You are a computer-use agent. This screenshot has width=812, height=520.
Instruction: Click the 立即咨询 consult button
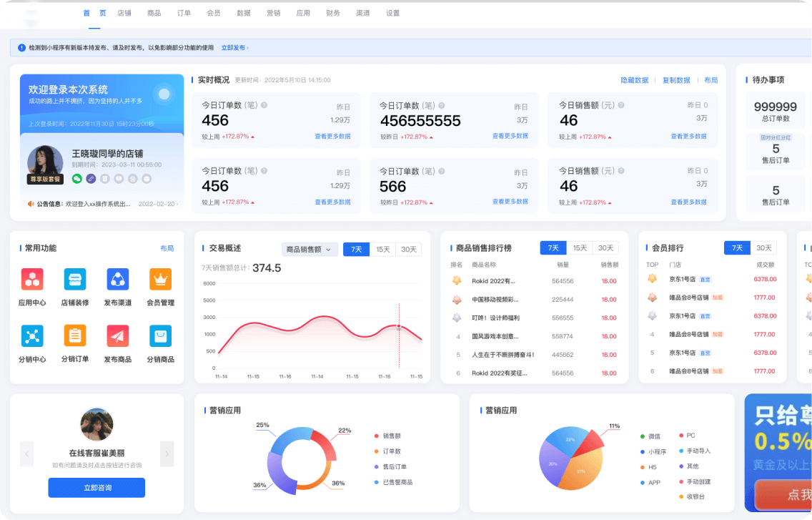pos(96,487)
